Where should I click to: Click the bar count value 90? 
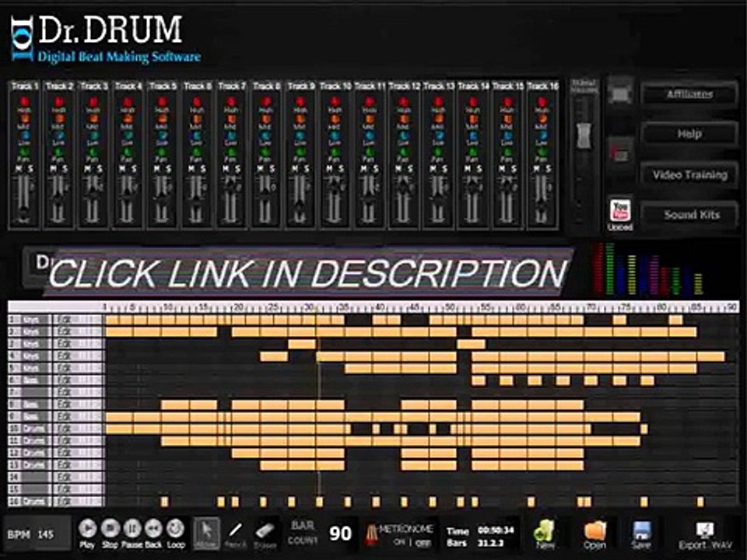coord(340,534)
